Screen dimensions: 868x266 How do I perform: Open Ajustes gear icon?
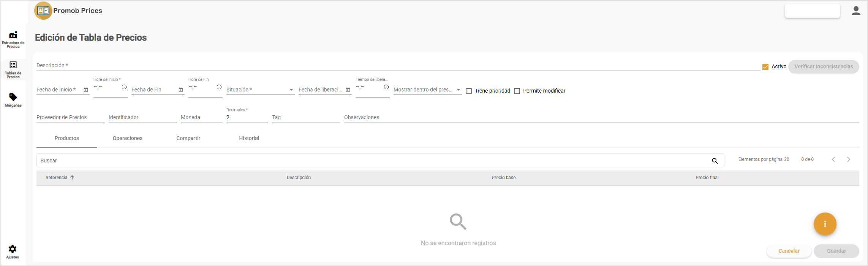tap(13, 249)
